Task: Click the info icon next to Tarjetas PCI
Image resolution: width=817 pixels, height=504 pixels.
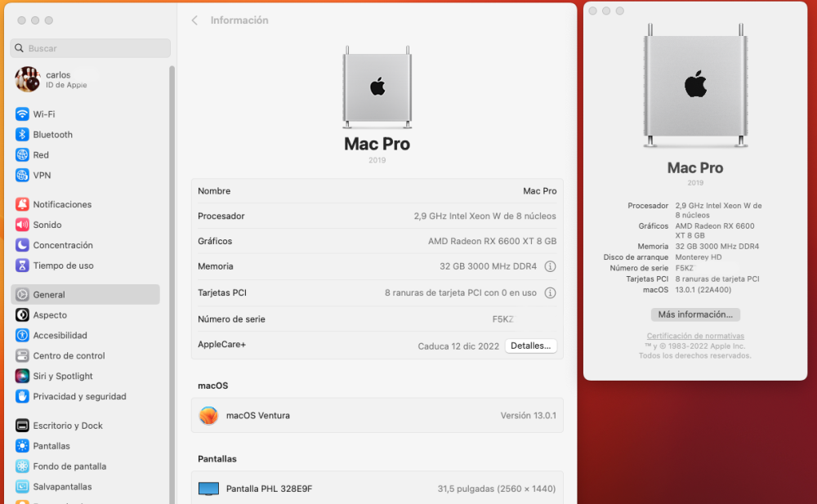Action: tap(550, 292)
